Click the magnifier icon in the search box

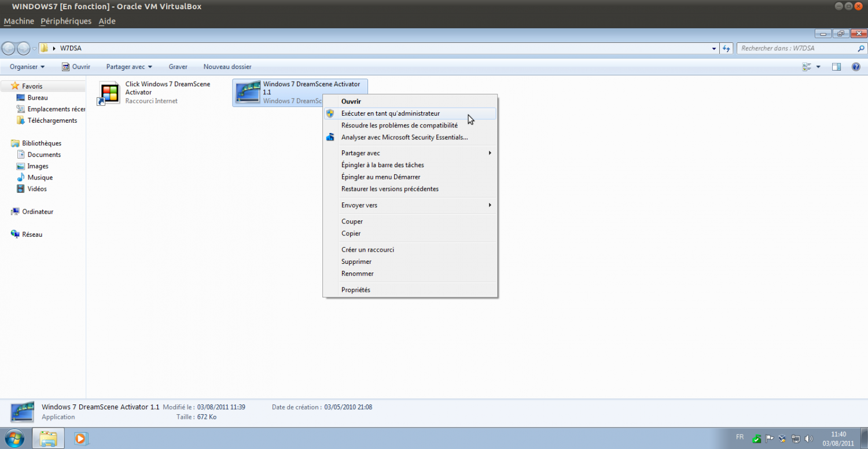[861, 49]
